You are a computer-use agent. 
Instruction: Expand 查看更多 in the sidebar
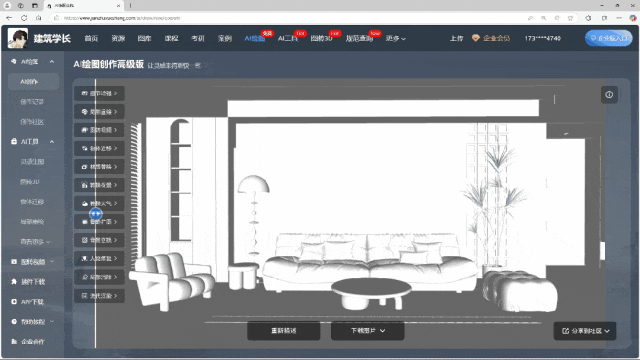(x=36, y=242)
